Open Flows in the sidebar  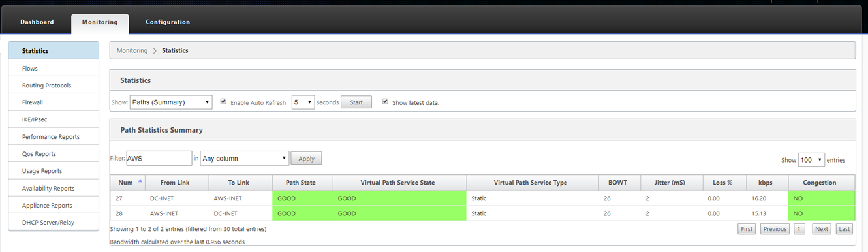(x=54, y=68)
